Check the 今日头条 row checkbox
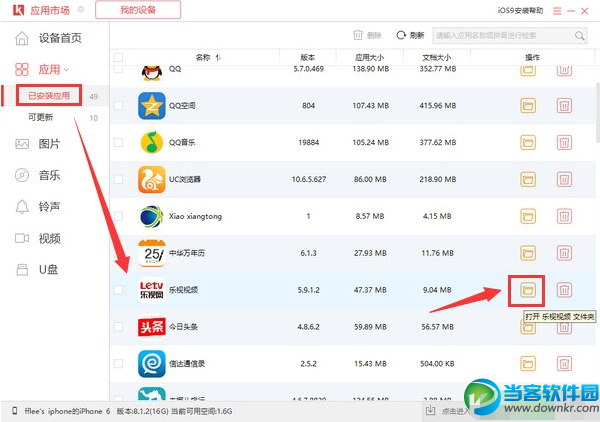The image size is (600, 422). (x=118, y=327)
